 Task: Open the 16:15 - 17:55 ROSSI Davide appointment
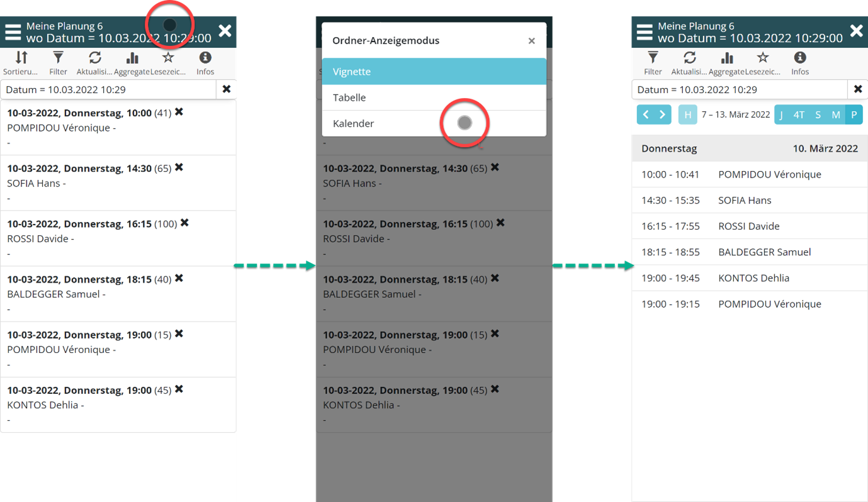point(749,226)
